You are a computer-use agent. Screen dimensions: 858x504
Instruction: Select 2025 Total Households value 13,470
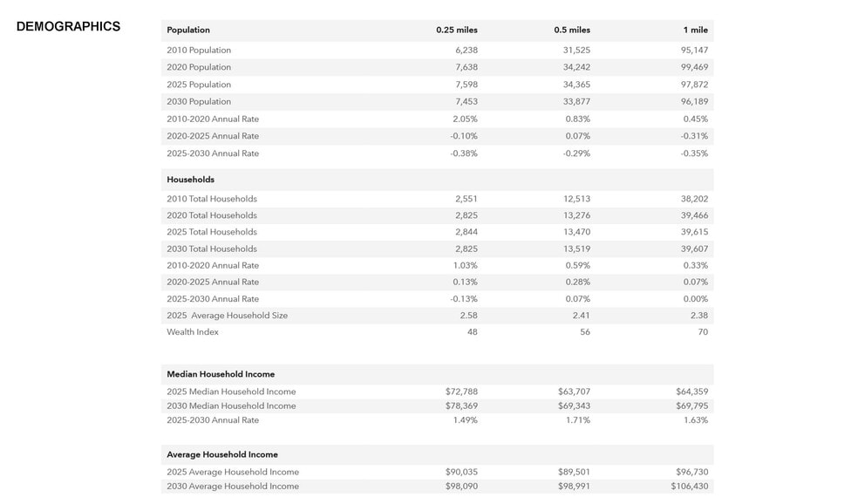(576, 231)
